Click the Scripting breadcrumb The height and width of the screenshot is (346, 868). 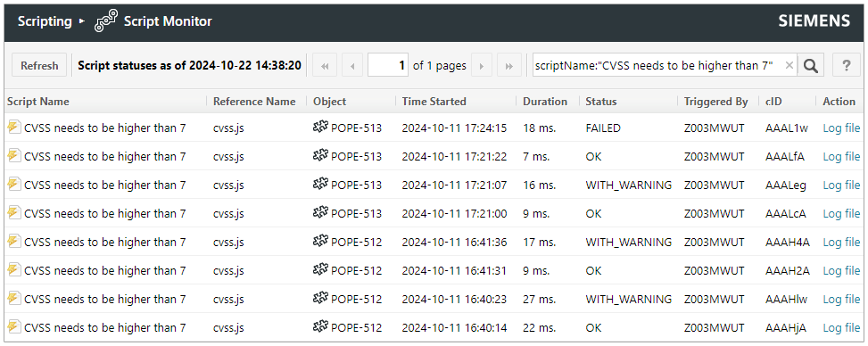click(x=45, y=21)
